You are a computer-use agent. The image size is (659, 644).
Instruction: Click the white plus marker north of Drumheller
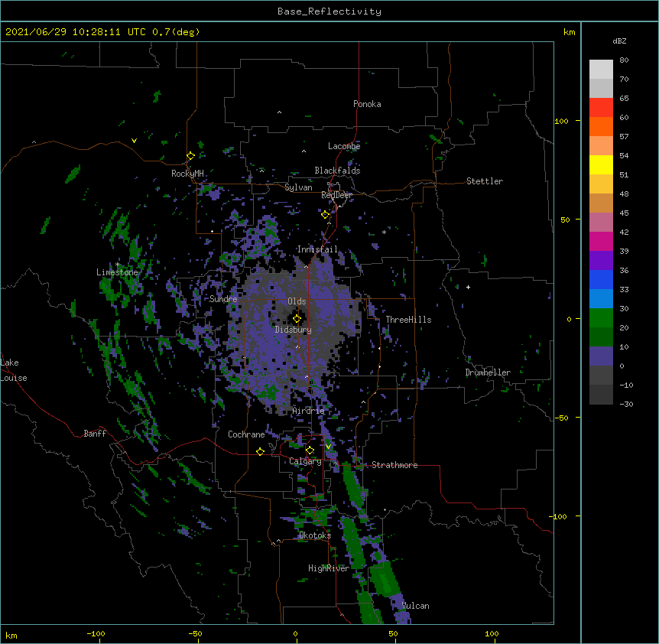point(468,287)
